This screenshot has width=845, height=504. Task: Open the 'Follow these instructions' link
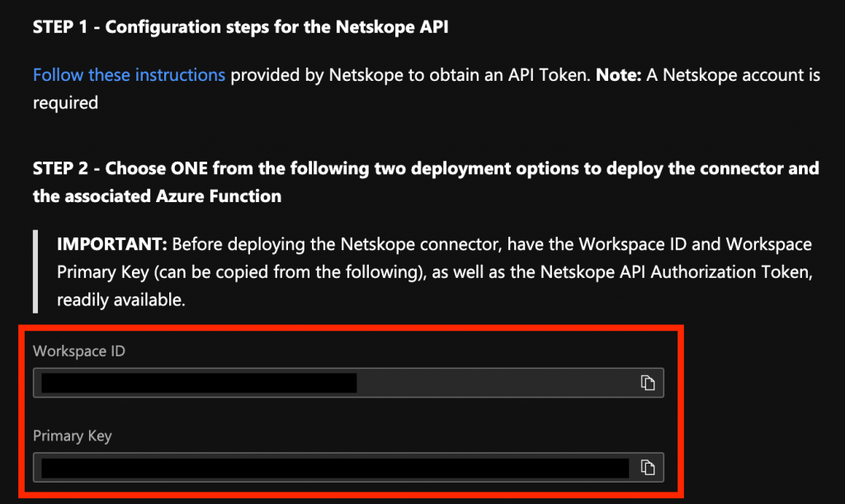tap(129, 75)
